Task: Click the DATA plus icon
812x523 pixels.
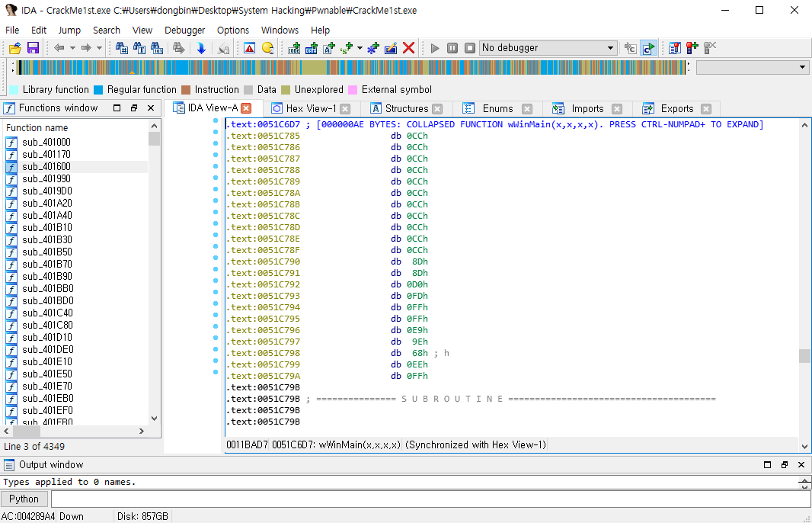Action: [x=312, y=48]
